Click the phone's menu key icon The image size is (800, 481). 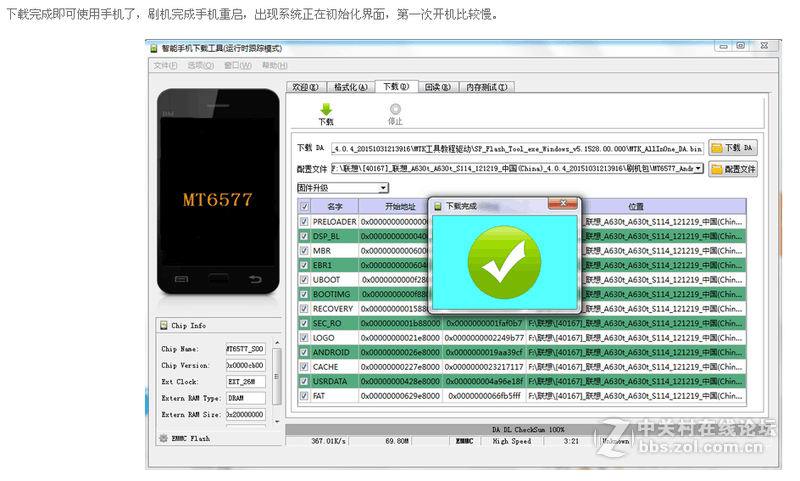[x=182, y=279]
